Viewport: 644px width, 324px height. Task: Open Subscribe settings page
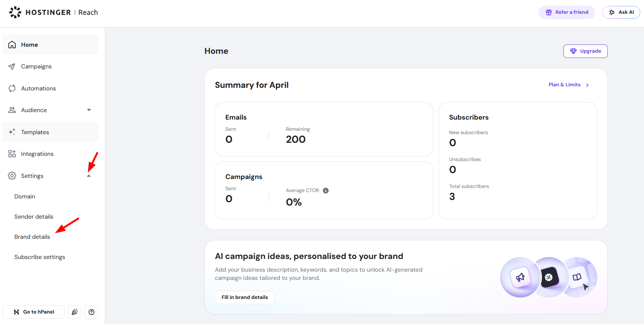[x=40, y=257]
